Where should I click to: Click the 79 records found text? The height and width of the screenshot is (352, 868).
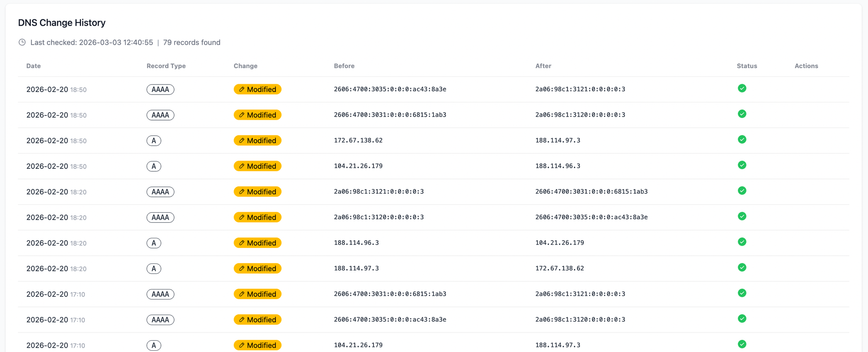[x=191, y=43]
